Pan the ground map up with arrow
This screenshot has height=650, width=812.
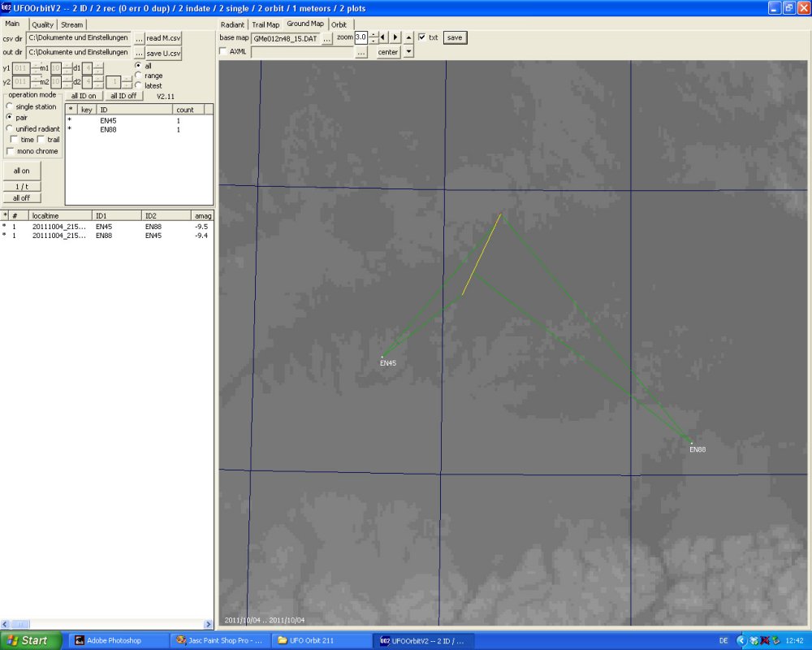[408, 37]
